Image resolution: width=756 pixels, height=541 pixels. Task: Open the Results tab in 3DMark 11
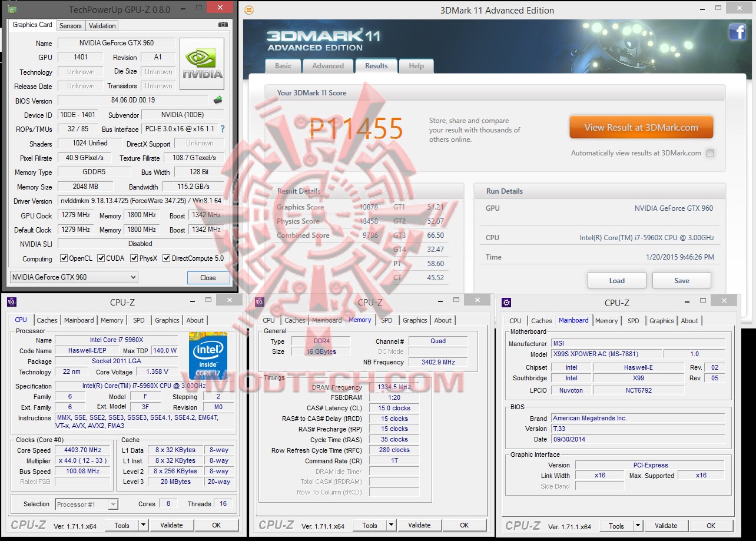point(376,66)
